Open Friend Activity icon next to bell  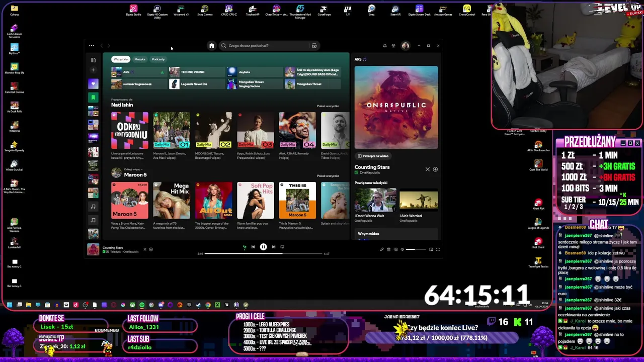[x=393, y=46]
